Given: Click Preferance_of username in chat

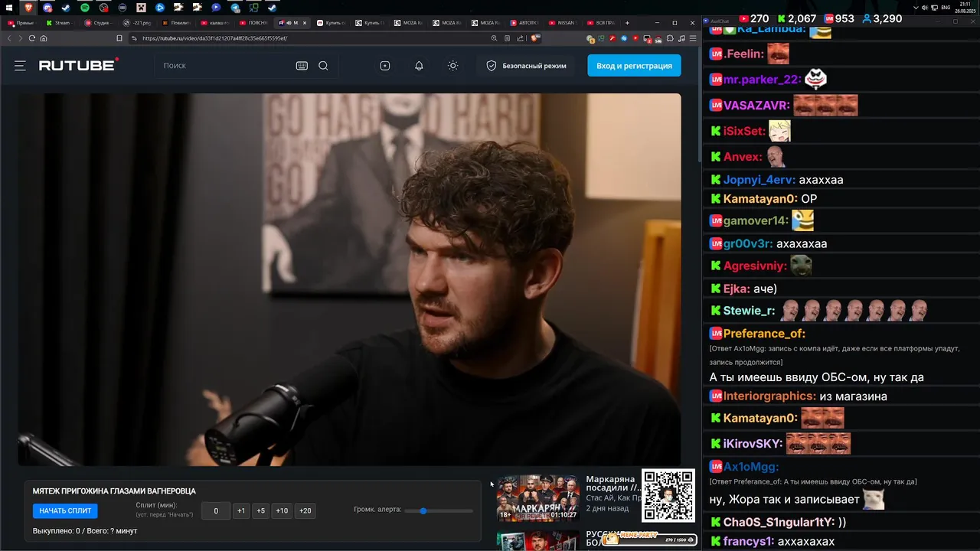Looking at the screenshot, I should (x=764, y=334).
